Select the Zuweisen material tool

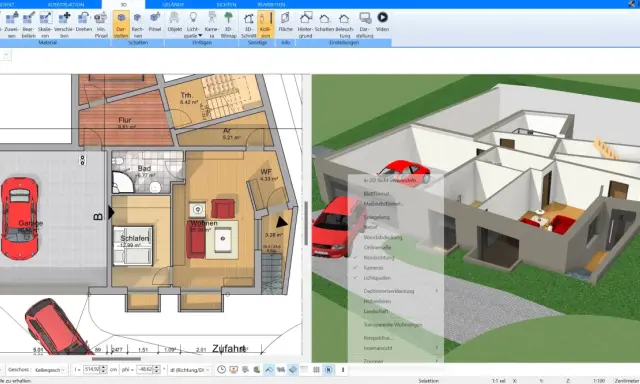[11, 24]
